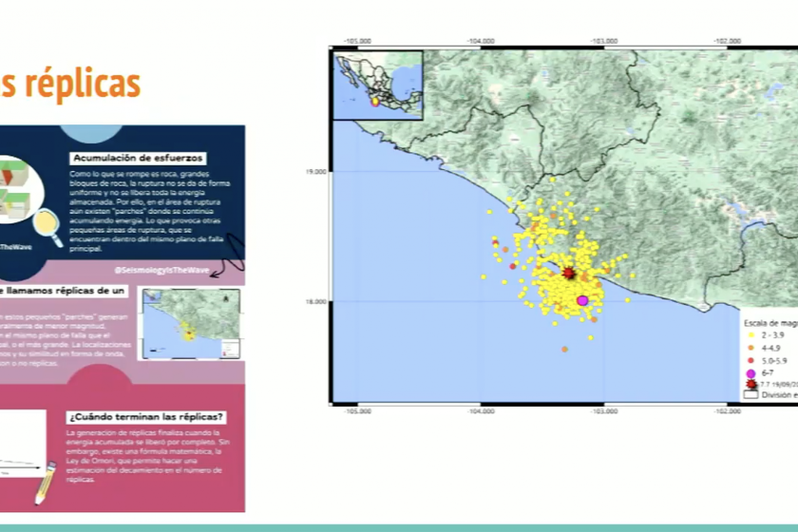Click -105.000 label on the map's top axis
798x532 pixels.
(x=357, y=41)
